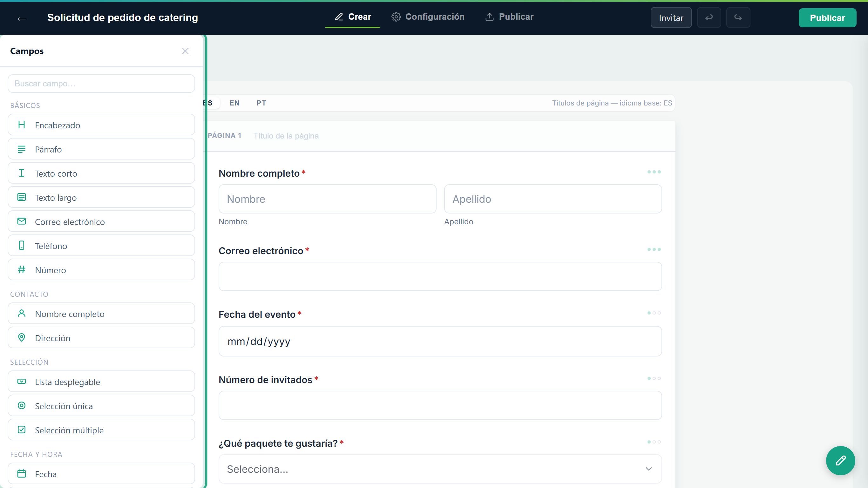The width and height of the screenshot is (868, 488).
Task: Open the Configuración tab
Action: pos(428,17)
